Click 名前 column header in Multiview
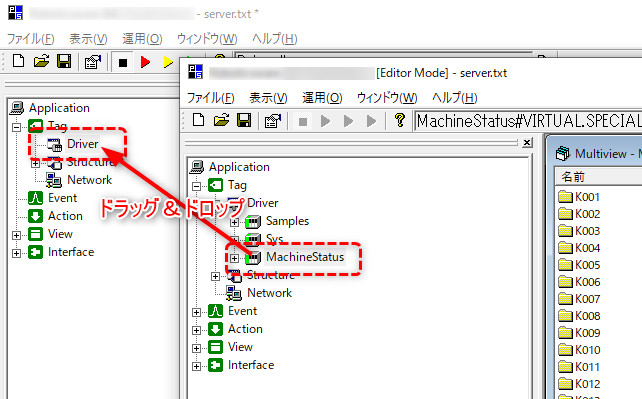 (x=599, y=177)
